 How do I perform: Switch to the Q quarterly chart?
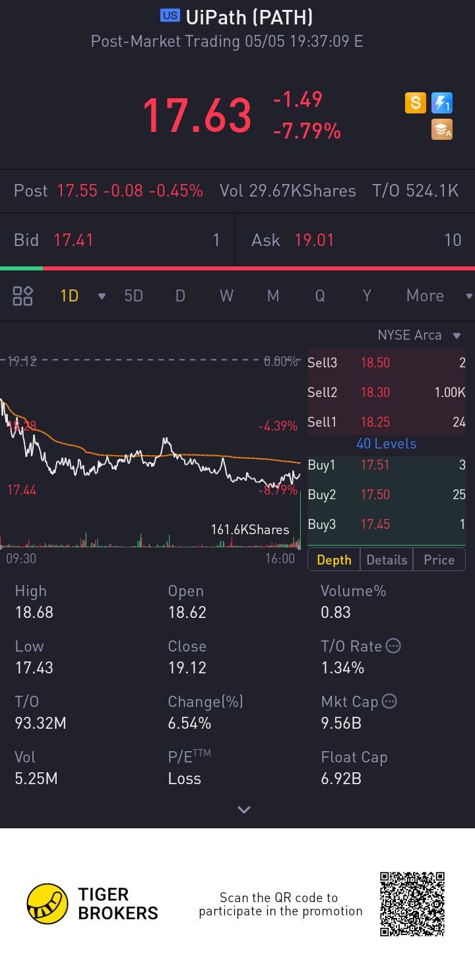point(320,295)
